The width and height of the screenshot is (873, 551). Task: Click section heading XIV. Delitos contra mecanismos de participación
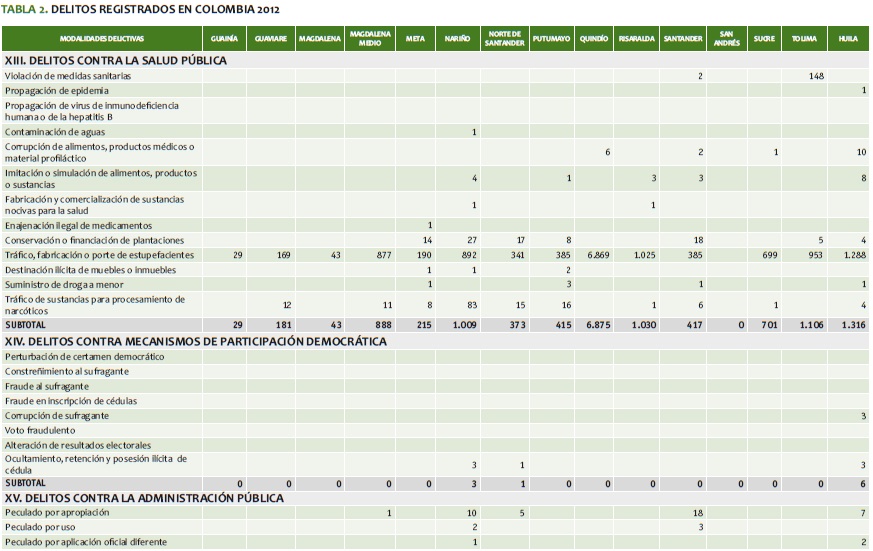(196, 341)
